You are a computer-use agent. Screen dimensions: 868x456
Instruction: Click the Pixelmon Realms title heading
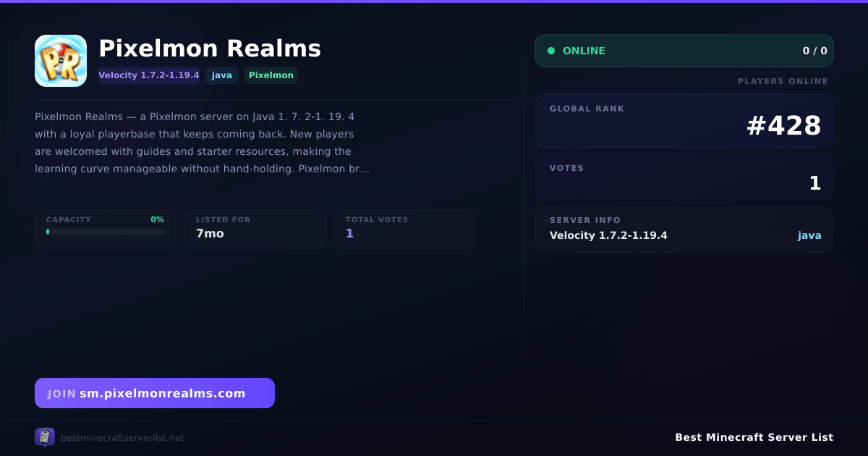click(210, 48)
